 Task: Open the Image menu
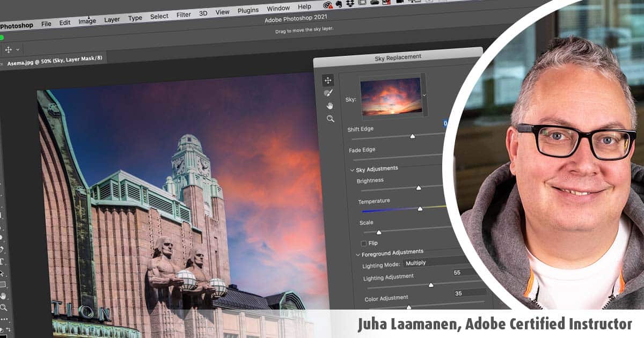point(87,21)
